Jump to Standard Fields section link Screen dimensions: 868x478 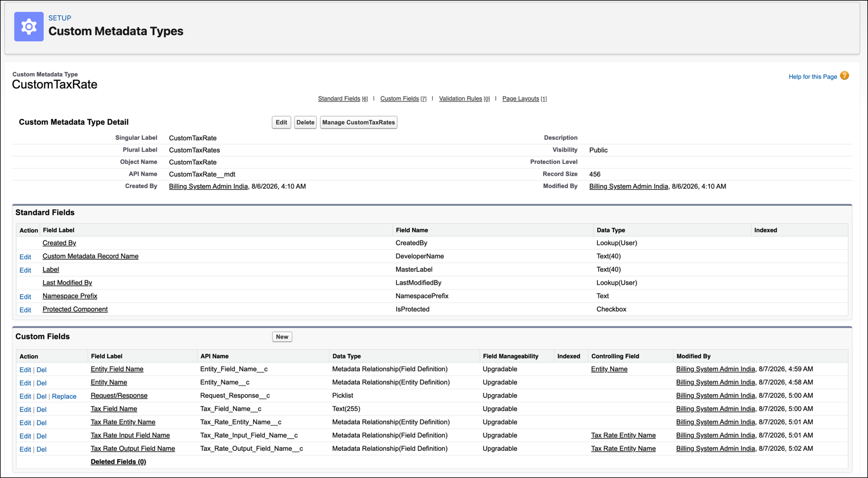pos(339,98)
